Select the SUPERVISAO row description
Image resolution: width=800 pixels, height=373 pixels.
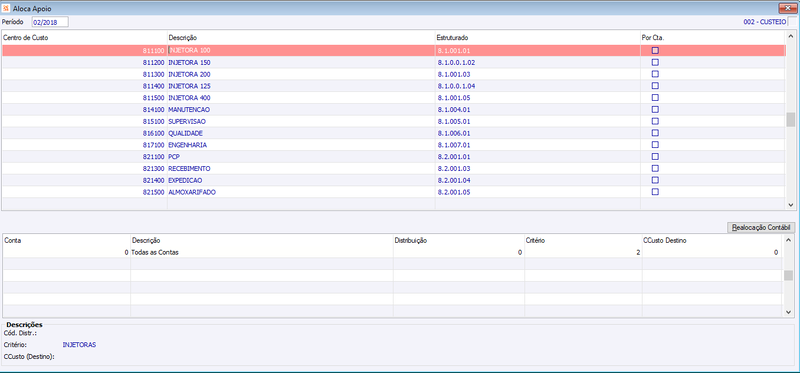click(x=301, y=121)
